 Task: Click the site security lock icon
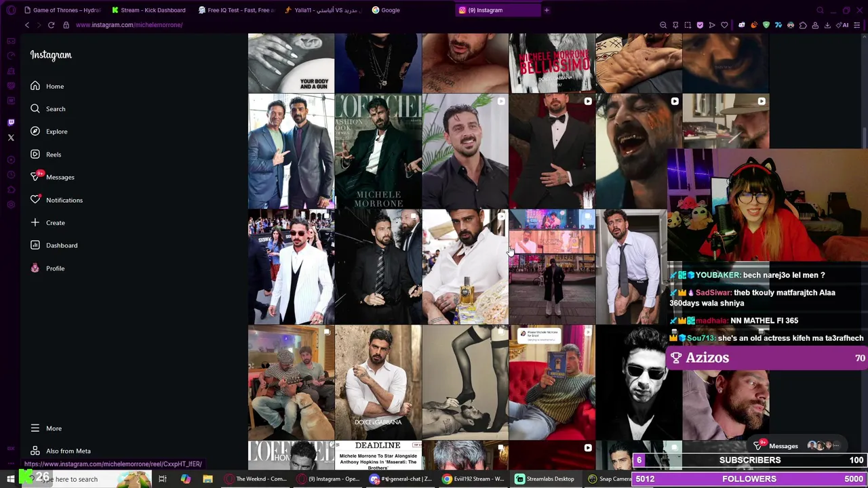pos(66,25)
